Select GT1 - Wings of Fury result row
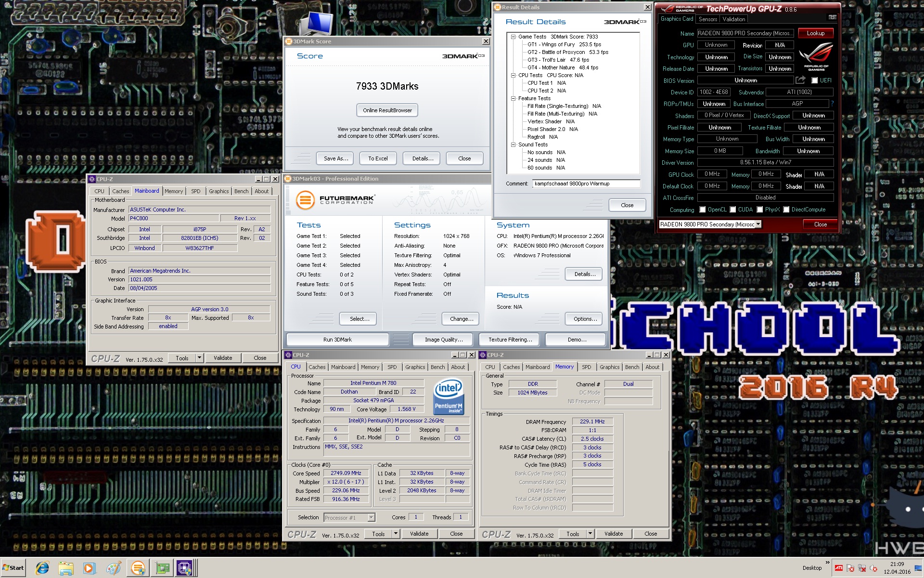 (x=564, y=44)
